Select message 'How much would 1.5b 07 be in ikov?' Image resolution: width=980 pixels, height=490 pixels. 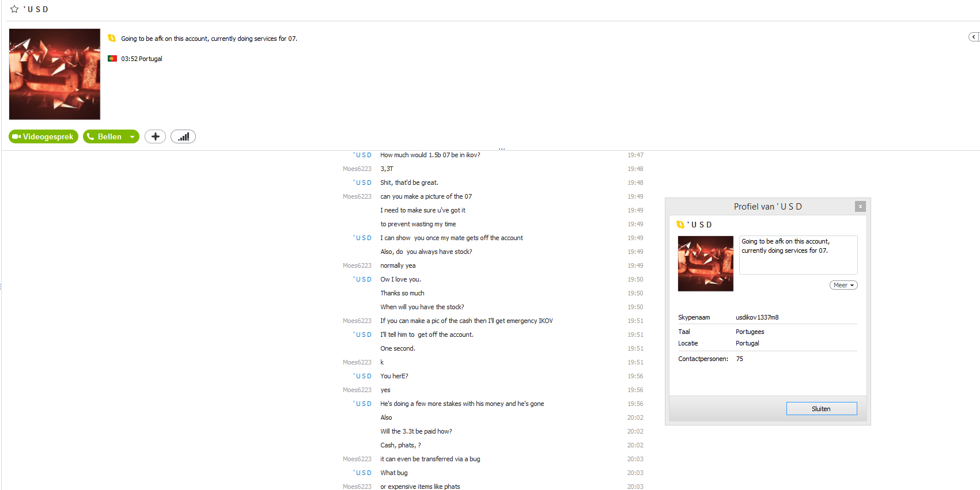pyautogui.click(x=430, y=155)
